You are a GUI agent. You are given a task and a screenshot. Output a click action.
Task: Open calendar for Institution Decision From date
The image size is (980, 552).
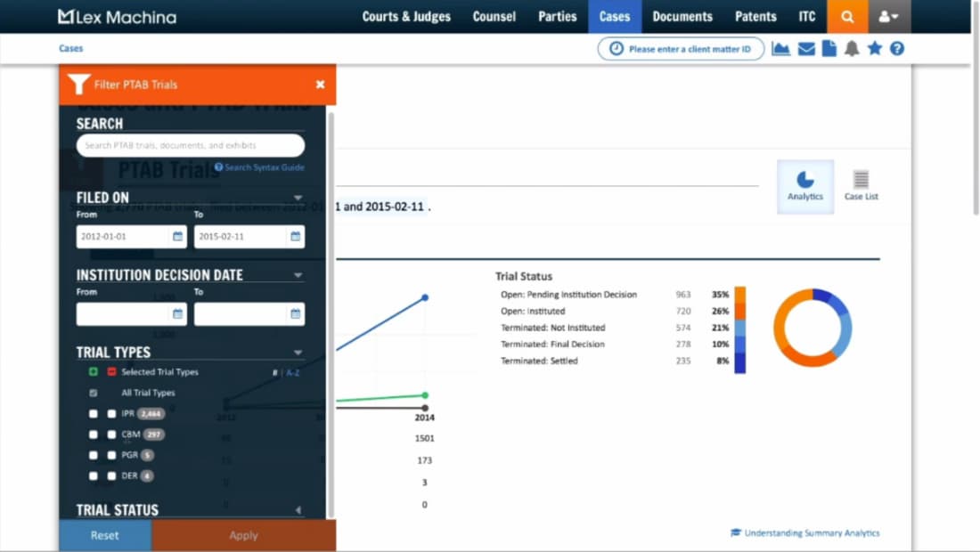coord(177,314)
